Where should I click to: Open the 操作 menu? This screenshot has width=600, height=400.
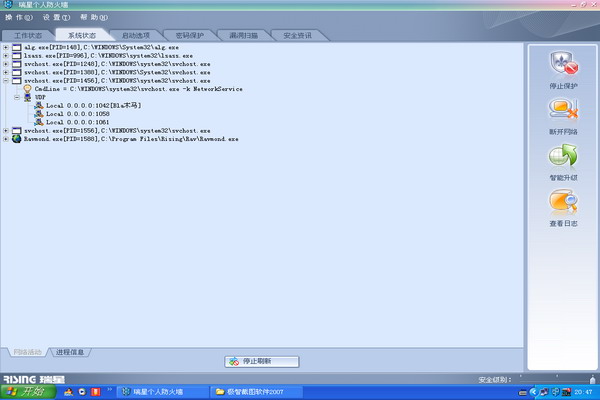pos(19,17)
